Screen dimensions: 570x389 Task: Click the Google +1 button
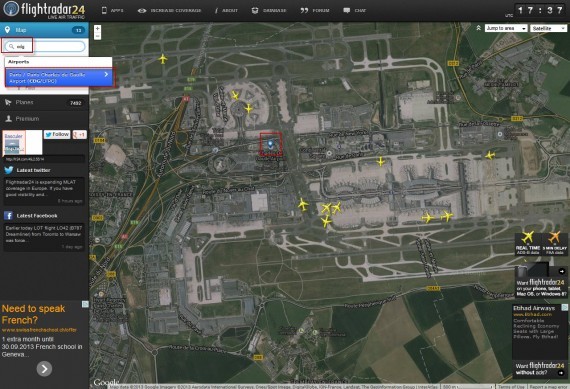[x=79, y=135]
